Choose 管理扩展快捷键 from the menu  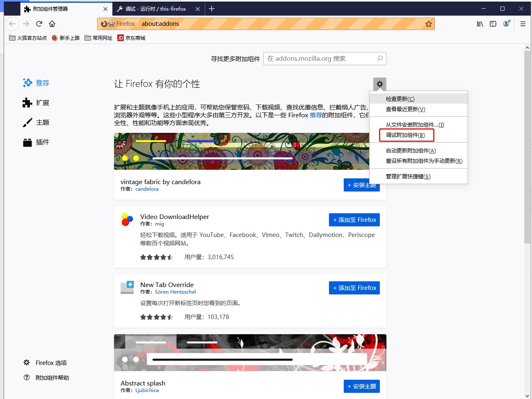(418, 176)
